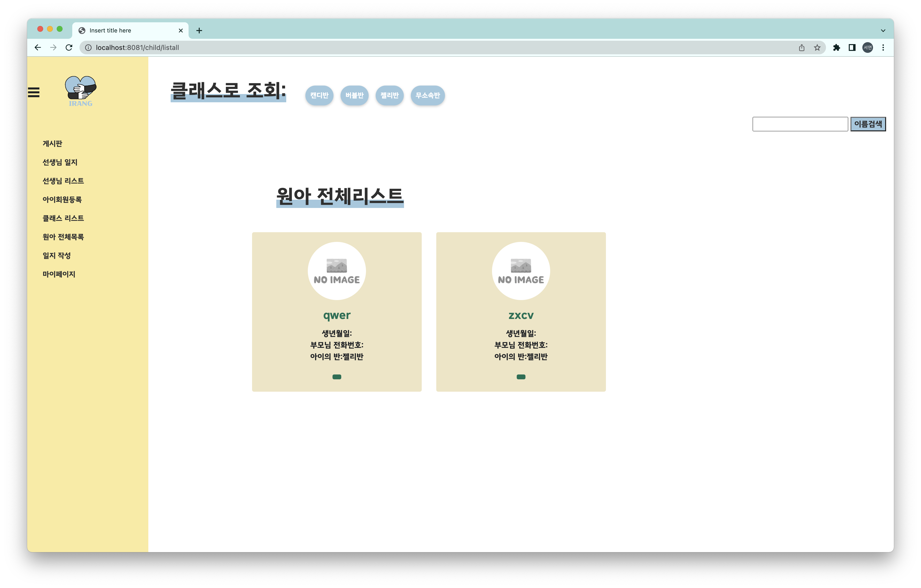Click the share icon in the address bar
The width and height of the screenshot is (921, 588).
coord(802,48)
